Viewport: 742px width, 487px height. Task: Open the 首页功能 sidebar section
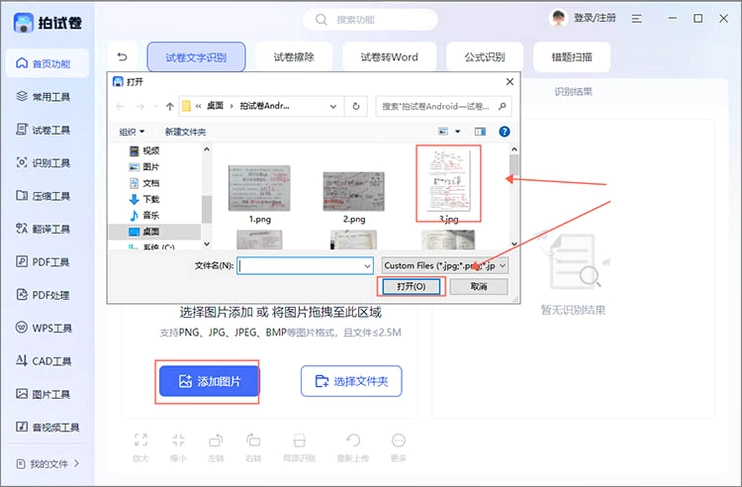coord(47,63)
